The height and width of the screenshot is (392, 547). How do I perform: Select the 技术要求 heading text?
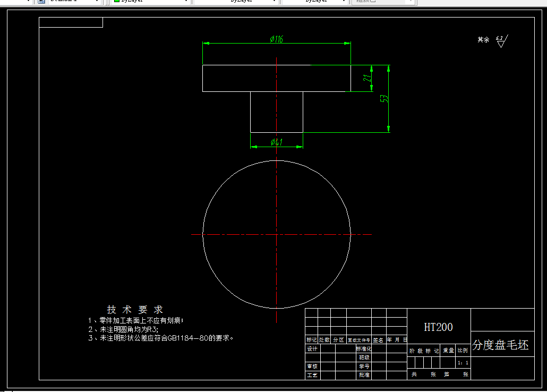point(135,309)
